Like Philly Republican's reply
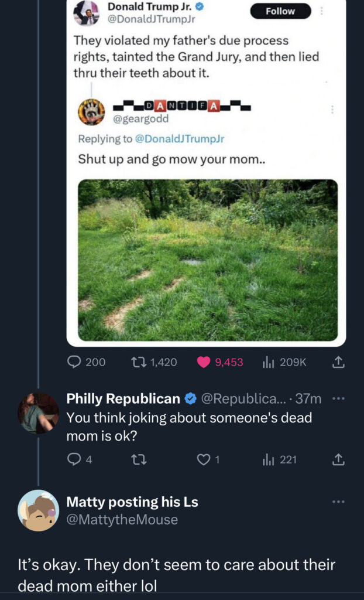Viewport: 364px width, 600px height. coord(203,460)
